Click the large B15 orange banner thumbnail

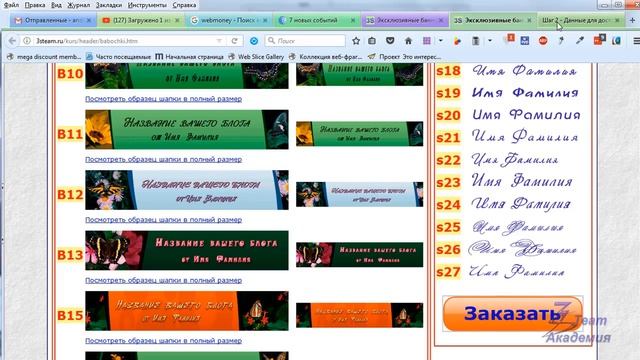(x=187, y=311)
